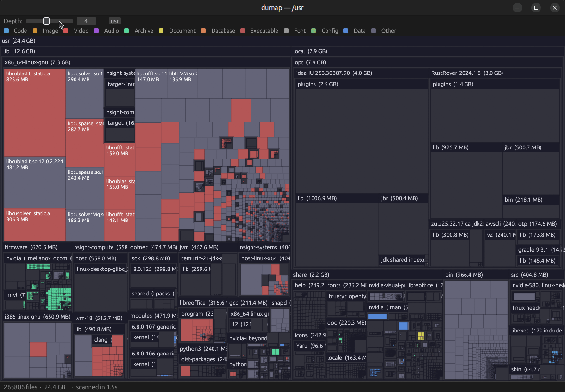Click the Depth slider handle
Viewport: 565px width, 392px height.
coord(47,21)
